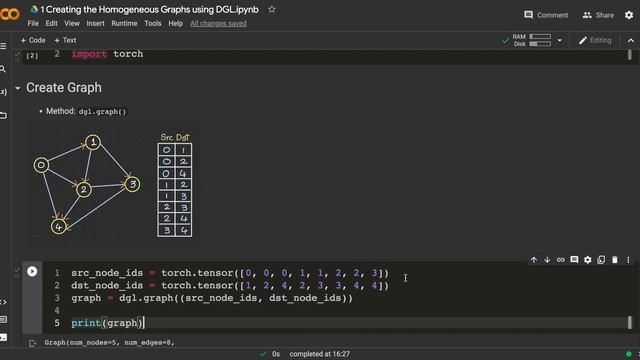This screenshot has height=360, width=640.
Task: Move the cell up with the arrow
Action: [x=533, y=260]
